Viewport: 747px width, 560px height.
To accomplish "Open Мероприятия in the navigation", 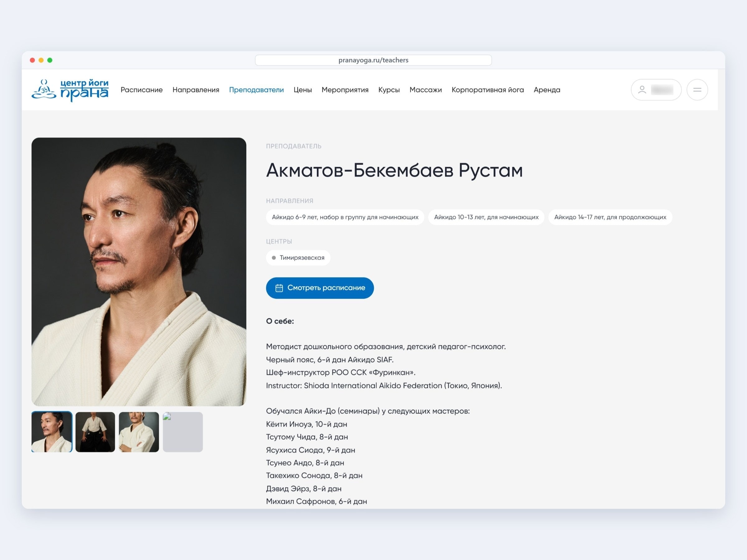I will (x=345, y=90).
